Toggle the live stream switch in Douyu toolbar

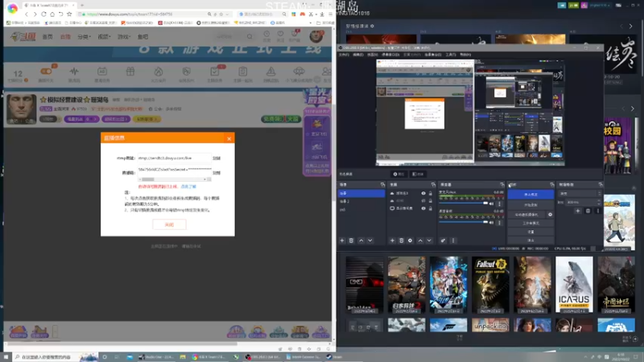pos(46,72)
